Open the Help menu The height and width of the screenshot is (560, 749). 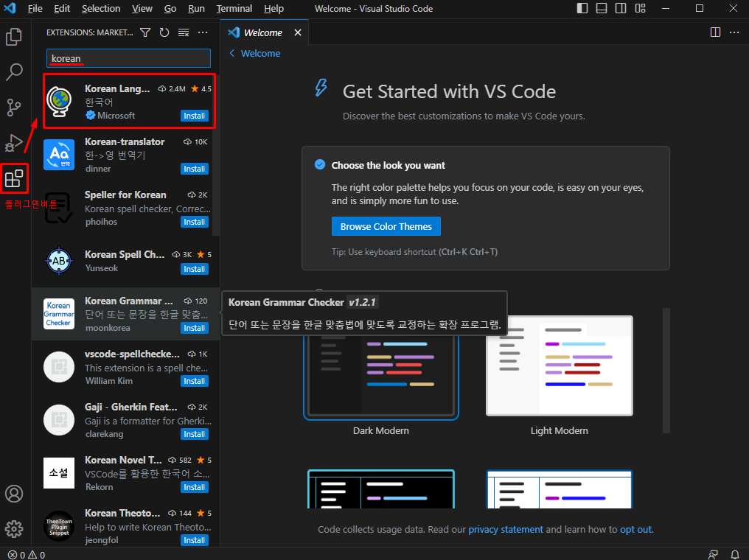274,9
